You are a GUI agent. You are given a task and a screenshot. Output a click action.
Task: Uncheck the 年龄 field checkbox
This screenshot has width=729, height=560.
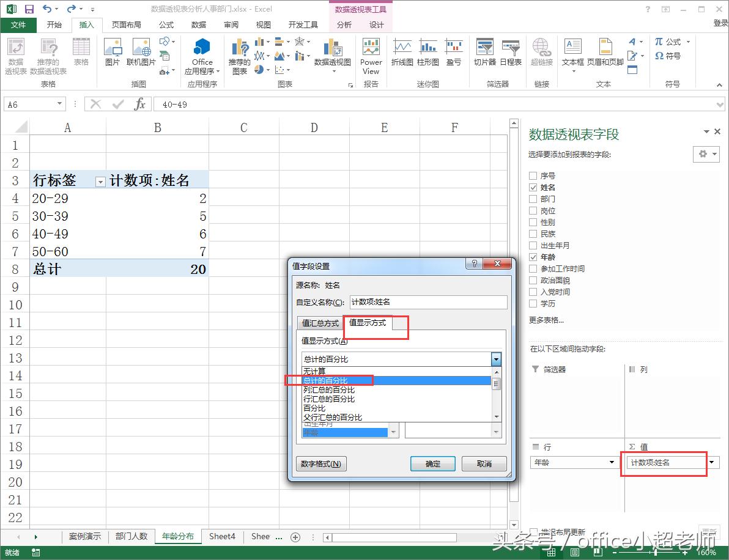[533, 257]
